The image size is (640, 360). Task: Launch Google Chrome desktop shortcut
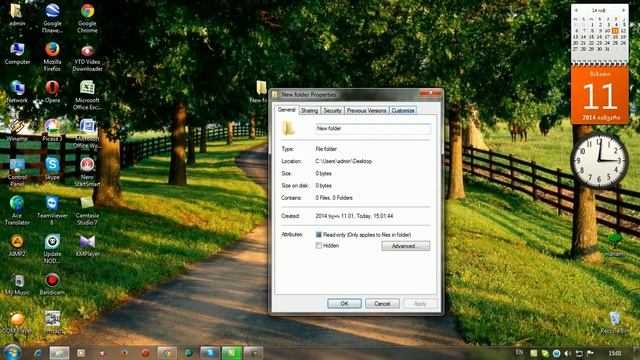87,18
